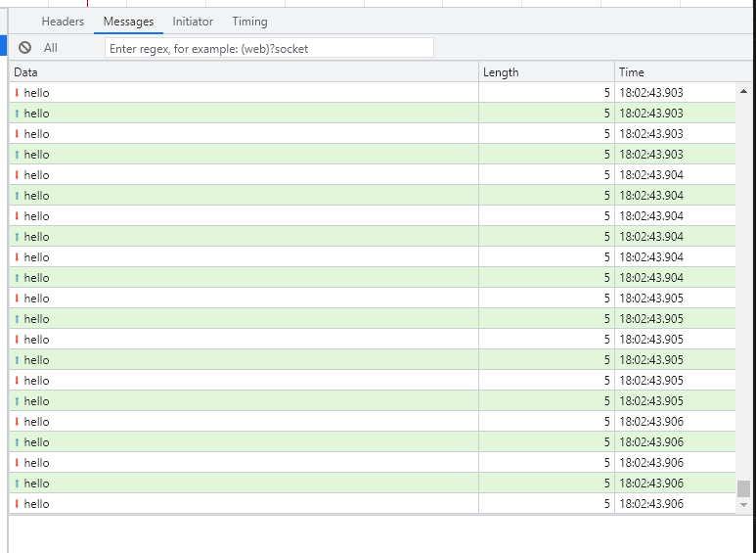This screenshot has height=553, width=756.
Task: Click green sent arrow of first green row
Action: (17, 114)
